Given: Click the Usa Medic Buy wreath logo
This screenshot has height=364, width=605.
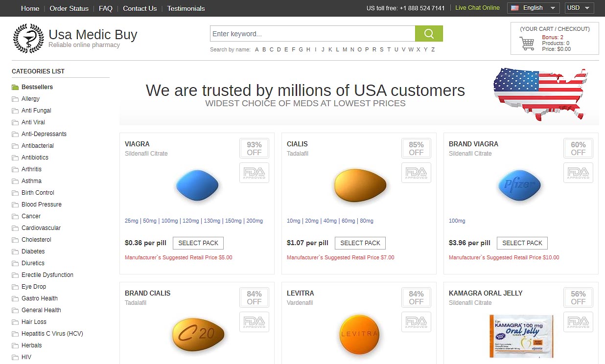Looking at the screenshot, I should pyautogui.click(x=28, y=38).
